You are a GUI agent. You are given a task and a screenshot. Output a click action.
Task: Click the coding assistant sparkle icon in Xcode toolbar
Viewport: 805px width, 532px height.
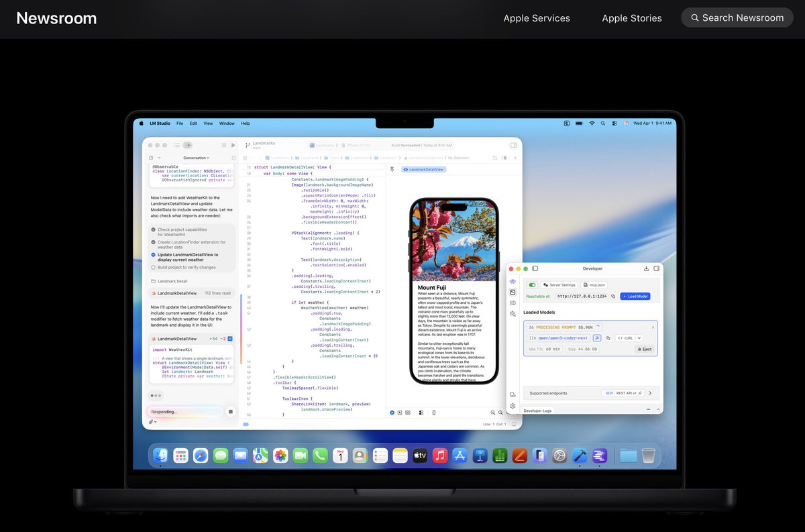(x=189, y=145)
